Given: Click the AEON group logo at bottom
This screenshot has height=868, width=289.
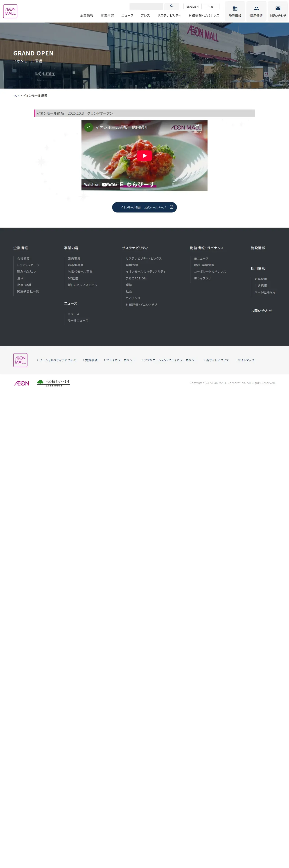Looking at the screenshot, I should [22, 383].
